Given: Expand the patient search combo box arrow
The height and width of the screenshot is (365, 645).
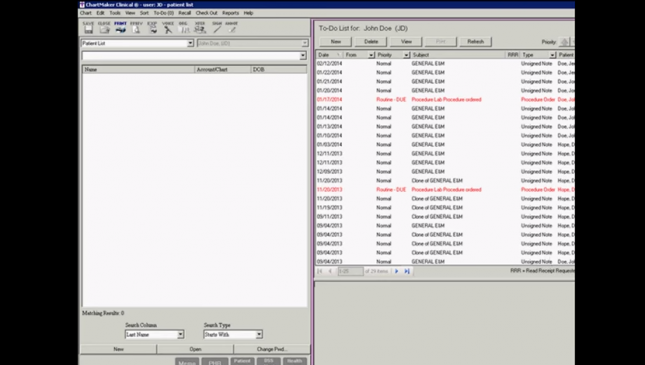Looking at the screenshot, I should pos(303,56).
